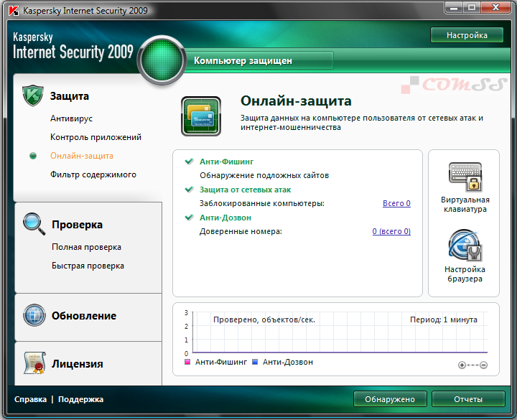
Task: Click the checkmark next to Анти-Дозвон
Action: [190, 218]
